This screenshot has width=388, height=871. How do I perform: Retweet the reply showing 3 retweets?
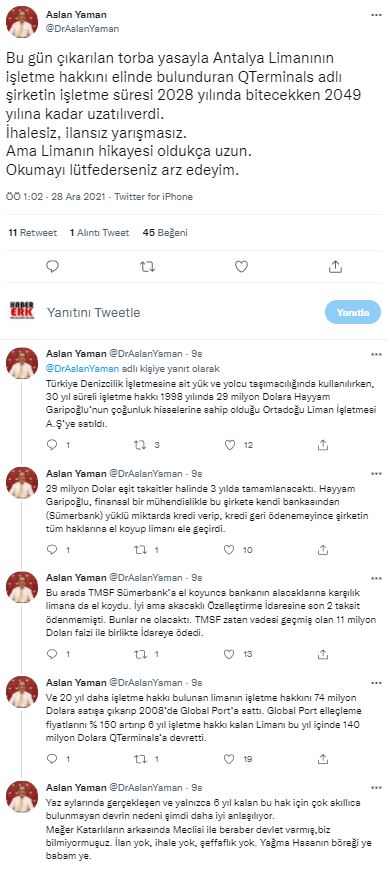tap(141, 444)
